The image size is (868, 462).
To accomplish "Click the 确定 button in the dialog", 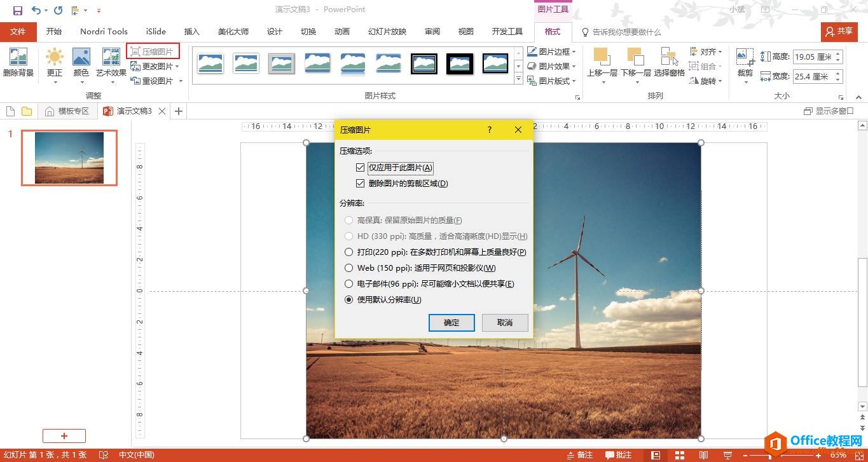I will [451, 322].
